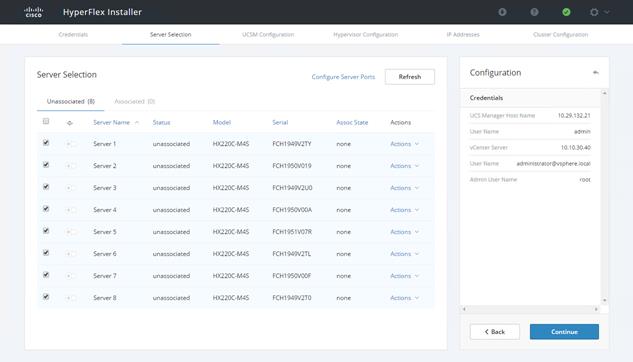Click the Back button
Screen dimensions: 633x362
495,332
